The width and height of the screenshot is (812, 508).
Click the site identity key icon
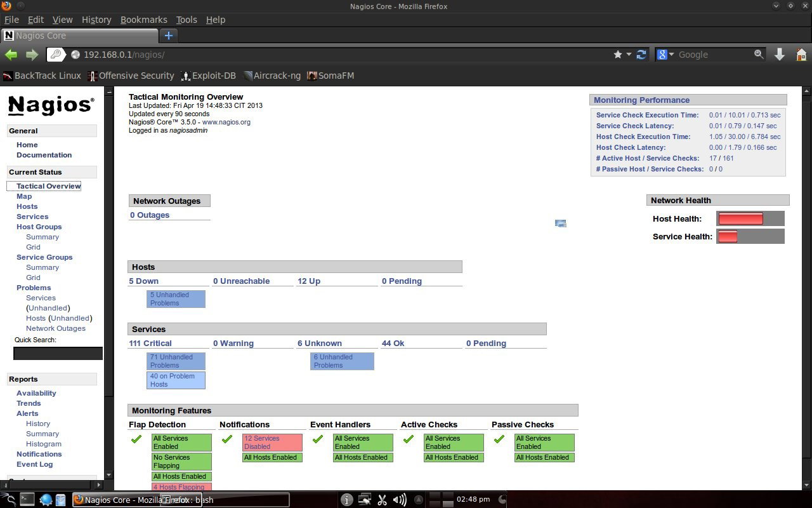click(56, 55)
